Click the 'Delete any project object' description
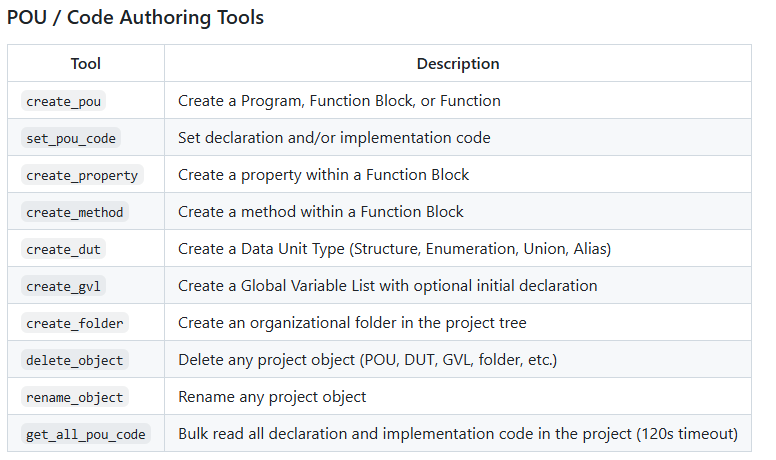The height and width of the screenshot is (460, 776). 367,360
